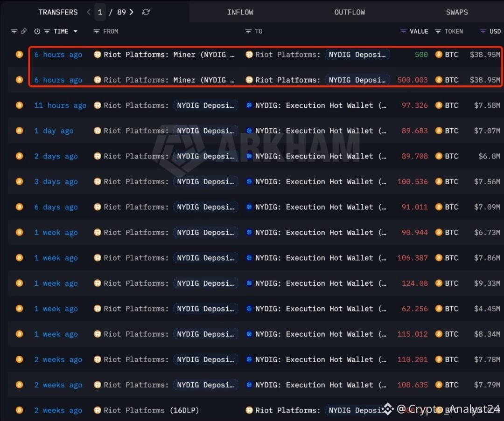Image resolution: width=504 pixels, height=421 pixels.
Task: Switch to the OUTFLOW tab
Action: (350, 12)
